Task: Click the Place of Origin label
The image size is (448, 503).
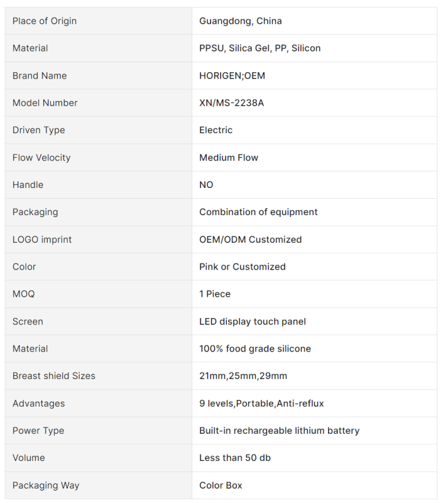Action: [x=45, y=21]
